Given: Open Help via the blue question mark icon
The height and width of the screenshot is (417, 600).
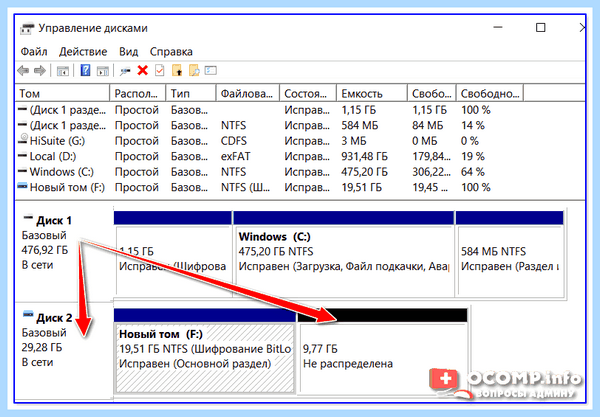Looking at the screenshot, I should click(x=85, y=70).
